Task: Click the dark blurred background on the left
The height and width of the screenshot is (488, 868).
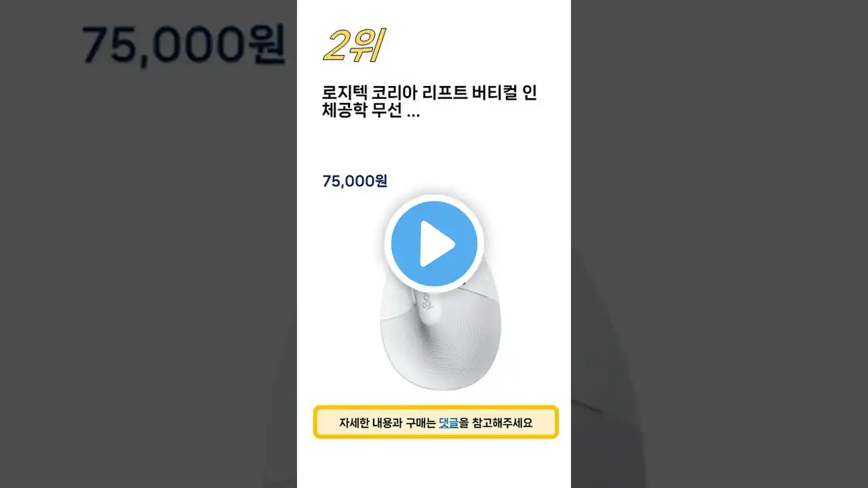Action: point(149,271)
